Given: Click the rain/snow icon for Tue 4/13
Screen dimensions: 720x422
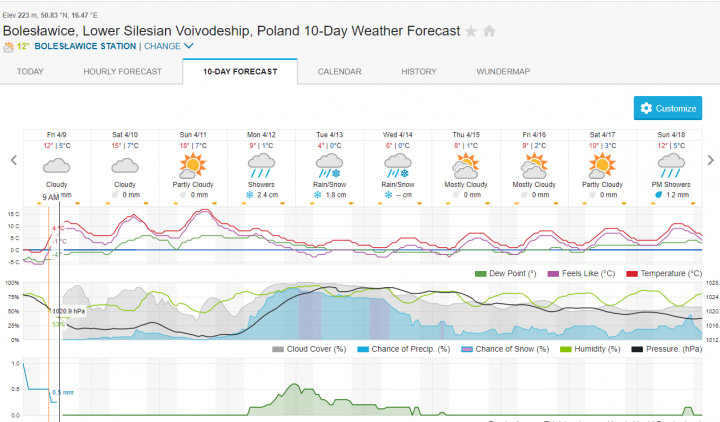Looking at the screenshot, I should click(329, 162).
